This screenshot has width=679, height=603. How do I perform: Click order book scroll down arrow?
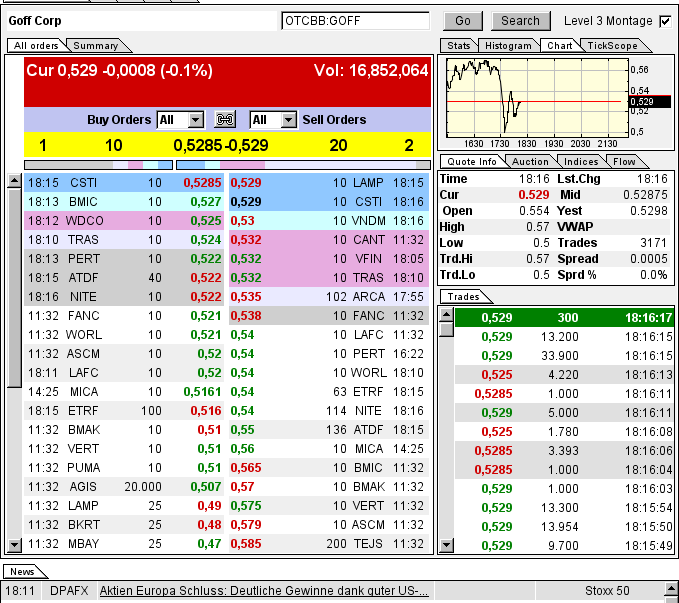pyautogui.click(x=14, y=545)
